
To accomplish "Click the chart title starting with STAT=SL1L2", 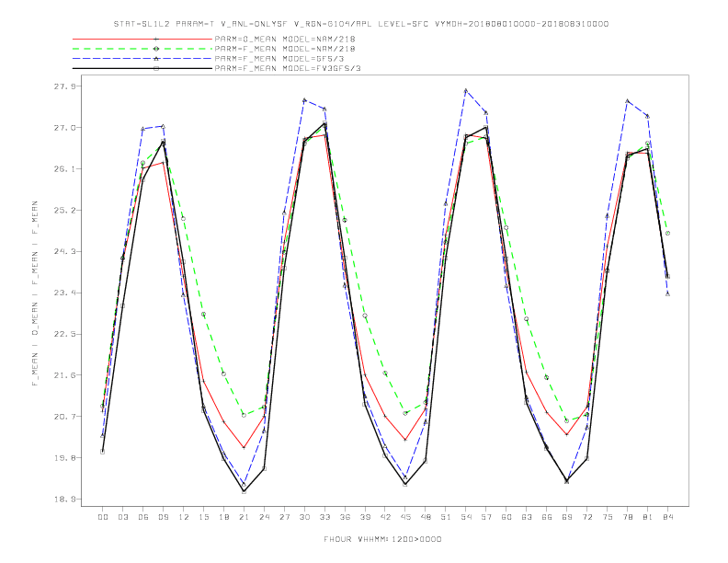I will coord(360,24).
